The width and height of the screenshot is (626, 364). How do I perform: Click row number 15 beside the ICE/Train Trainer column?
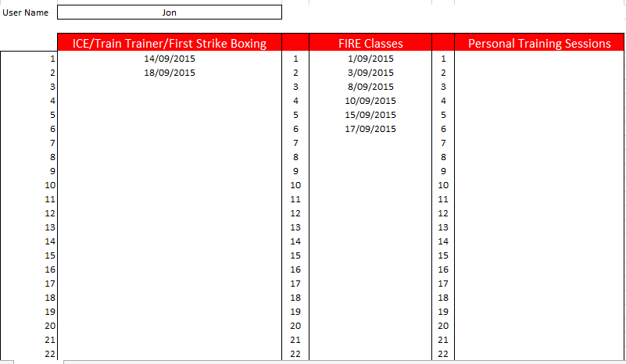coord(50,255)
